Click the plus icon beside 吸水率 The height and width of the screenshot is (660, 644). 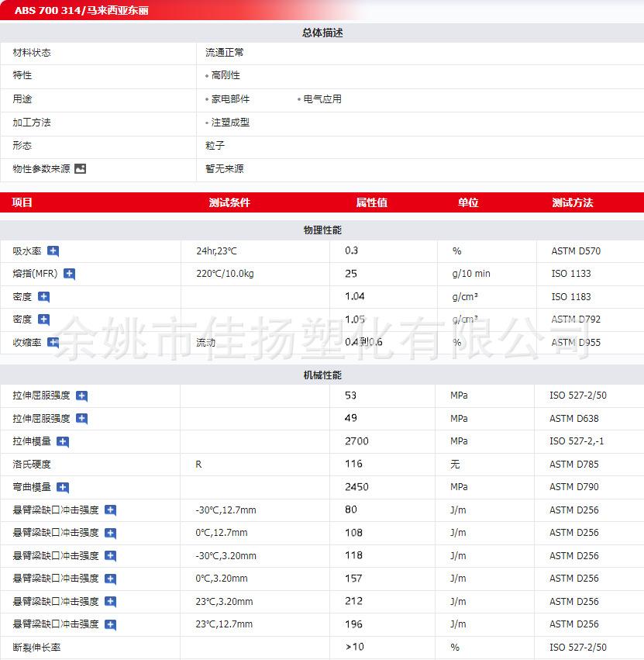click(53, 251)
